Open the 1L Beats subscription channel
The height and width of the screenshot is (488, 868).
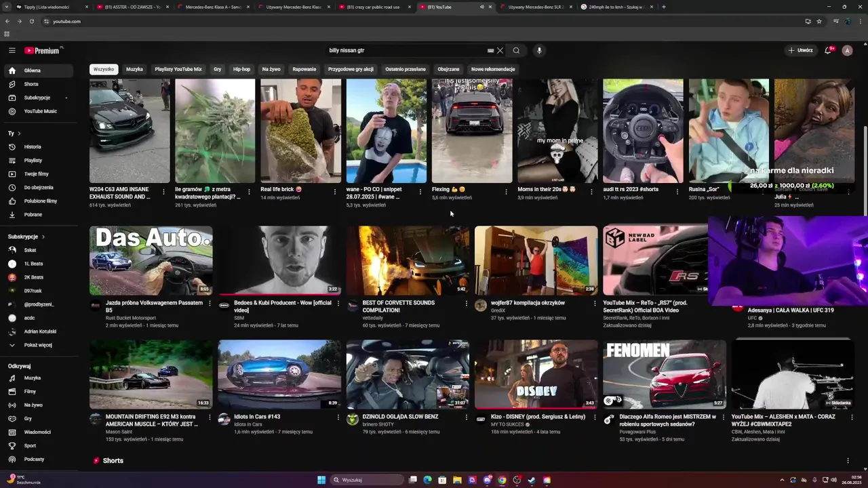pos(39,264)
